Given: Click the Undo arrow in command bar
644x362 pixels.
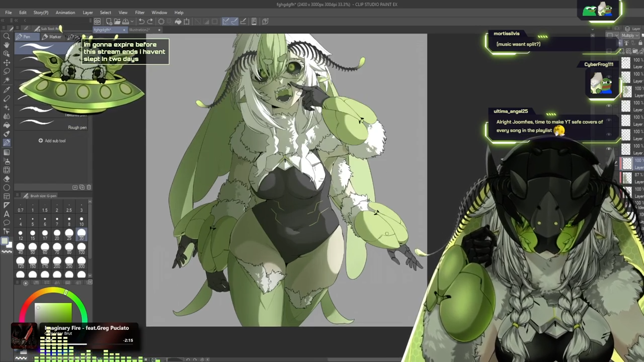Looking at the screenshot, I should [141, 21].
